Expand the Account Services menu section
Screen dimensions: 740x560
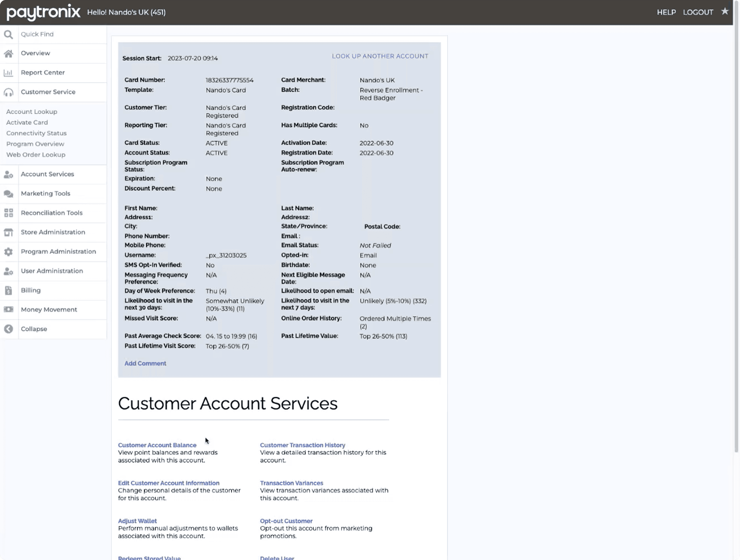(48, 174)
